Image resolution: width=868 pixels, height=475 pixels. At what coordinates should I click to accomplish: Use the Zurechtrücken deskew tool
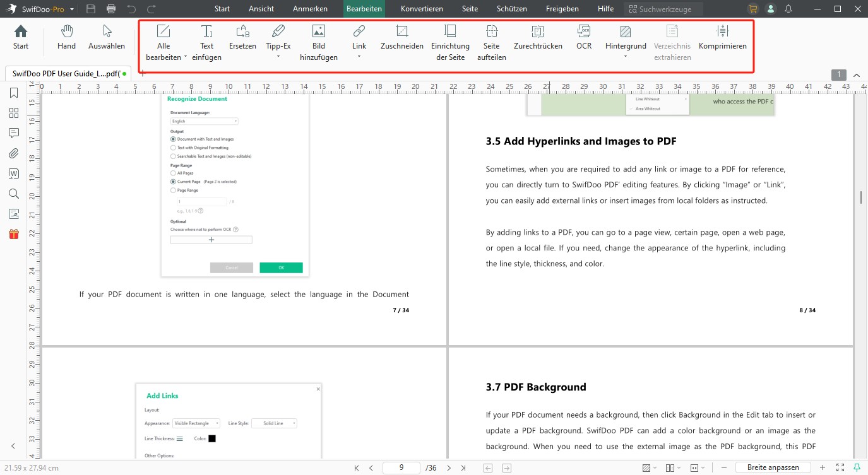(x=538, y=38)
